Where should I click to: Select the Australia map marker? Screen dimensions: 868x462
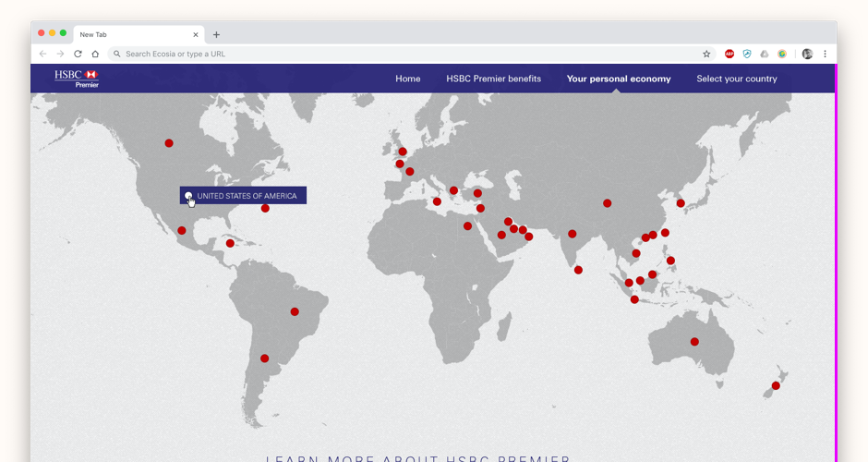click(x=694, y=342)
